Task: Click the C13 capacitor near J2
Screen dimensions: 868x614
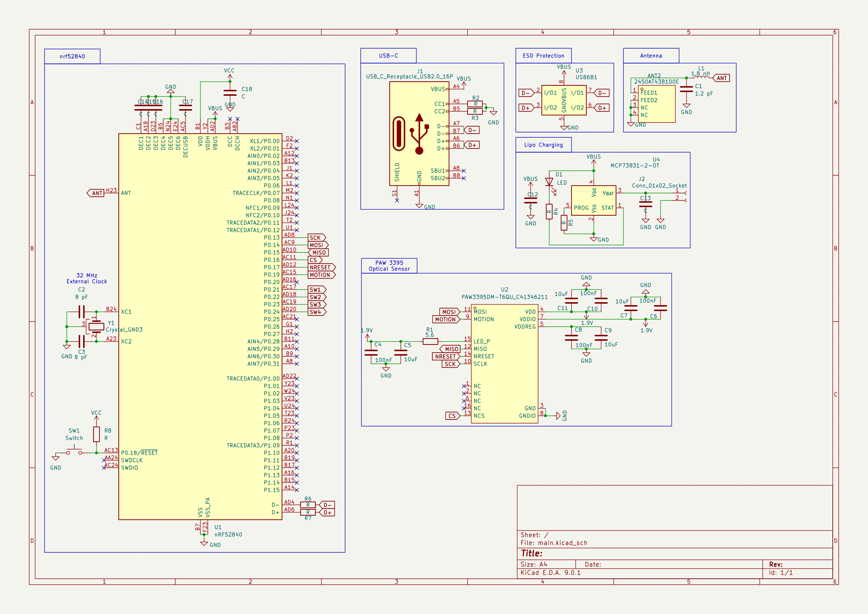Action: click(646, 204)
